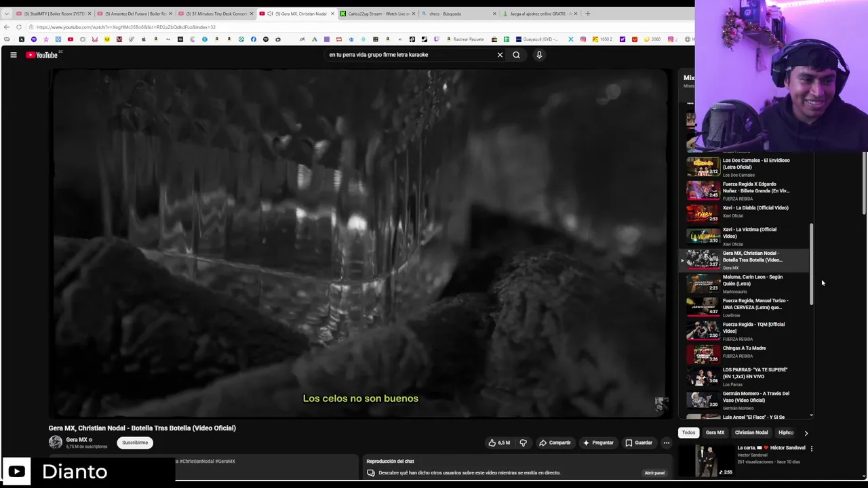Open options menu for La carta video
Image resolution: width=868 pixels, height=488 pixels.
pos(811,448)
